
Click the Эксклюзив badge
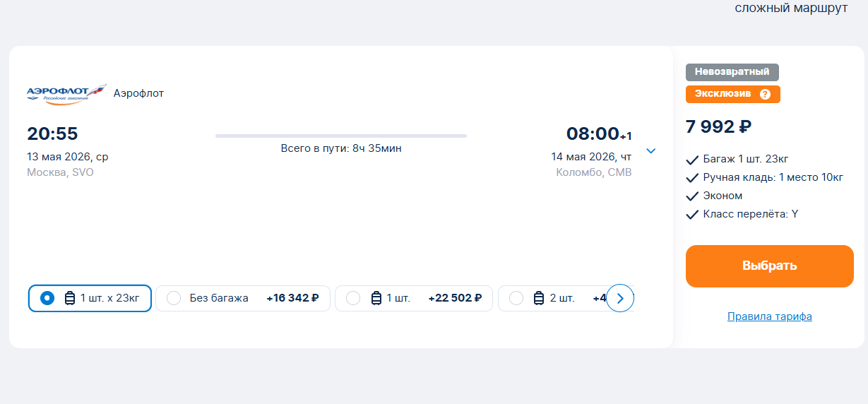coord(733,95)
